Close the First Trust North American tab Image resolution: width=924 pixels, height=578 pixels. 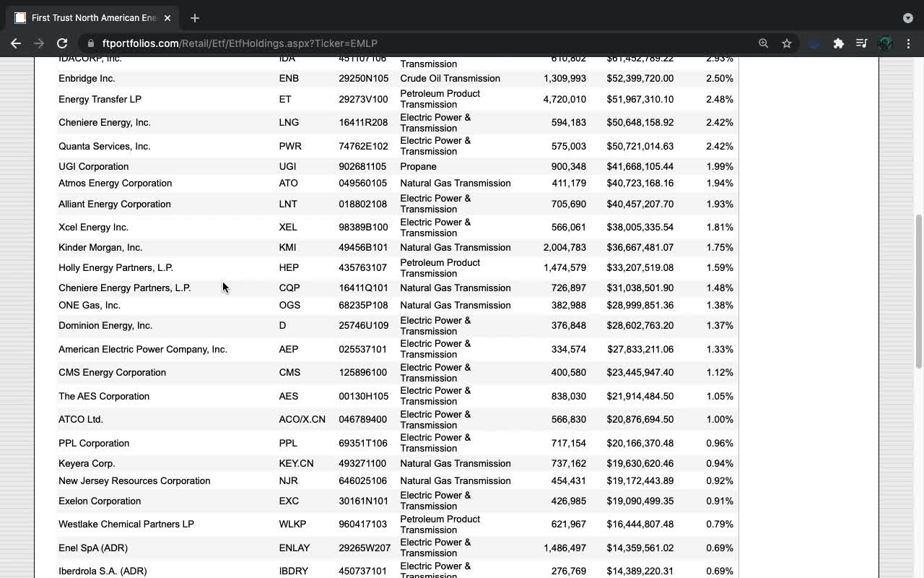[167, 18]
